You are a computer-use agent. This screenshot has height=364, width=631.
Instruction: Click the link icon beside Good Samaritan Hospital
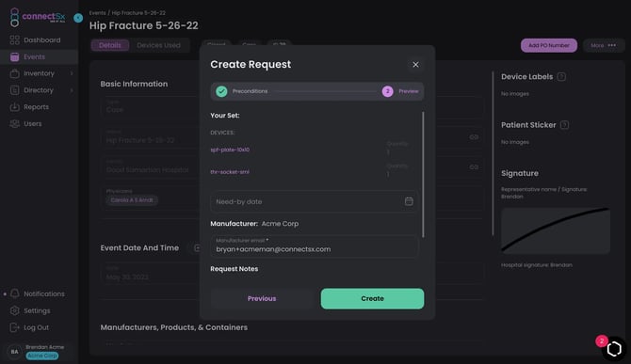(474, 166)
